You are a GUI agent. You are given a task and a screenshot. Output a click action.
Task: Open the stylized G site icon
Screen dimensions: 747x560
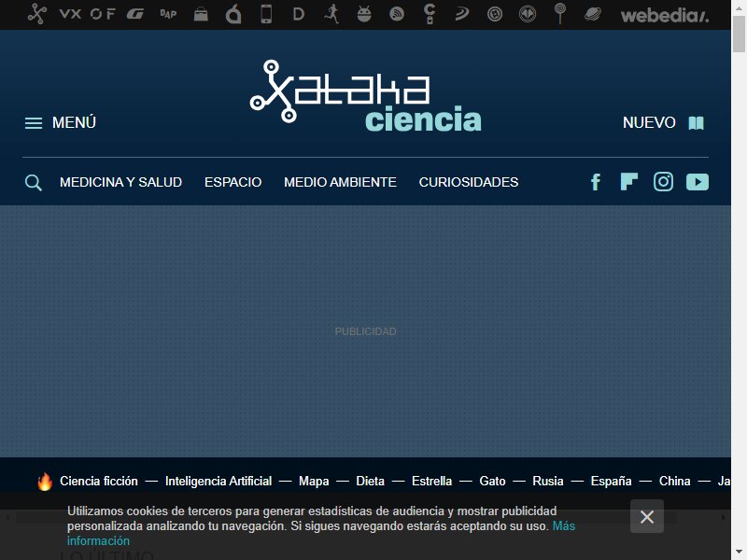(135, 14)
